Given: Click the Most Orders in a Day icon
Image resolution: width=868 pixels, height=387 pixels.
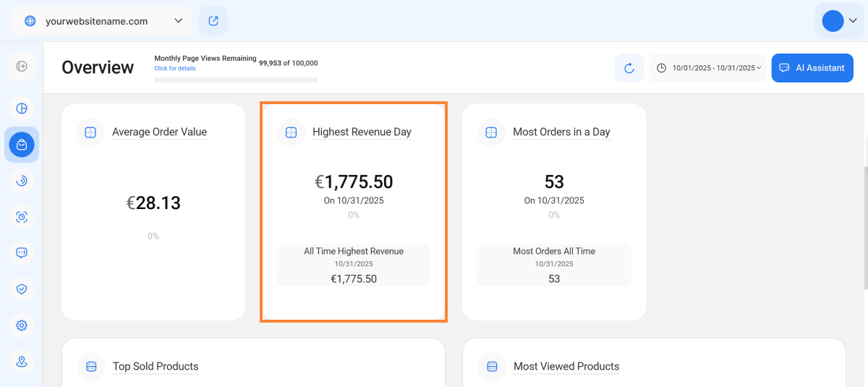Looking at the screenshot, I should (x=491, y=132).
